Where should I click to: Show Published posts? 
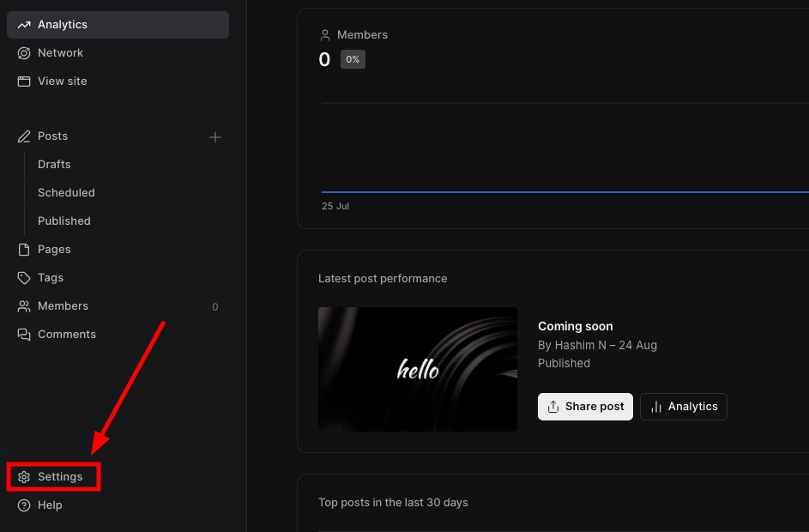[x=64, y=221]
